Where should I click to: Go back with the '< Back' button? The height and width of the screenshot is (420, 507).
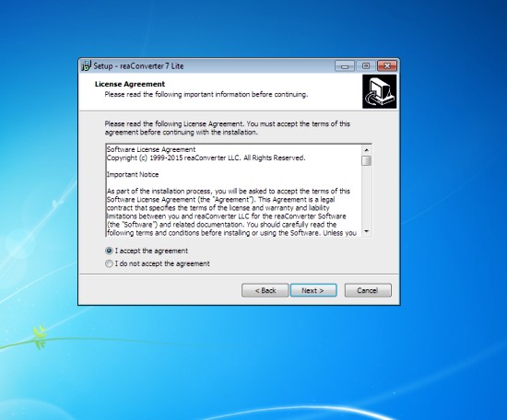point(265,290)
